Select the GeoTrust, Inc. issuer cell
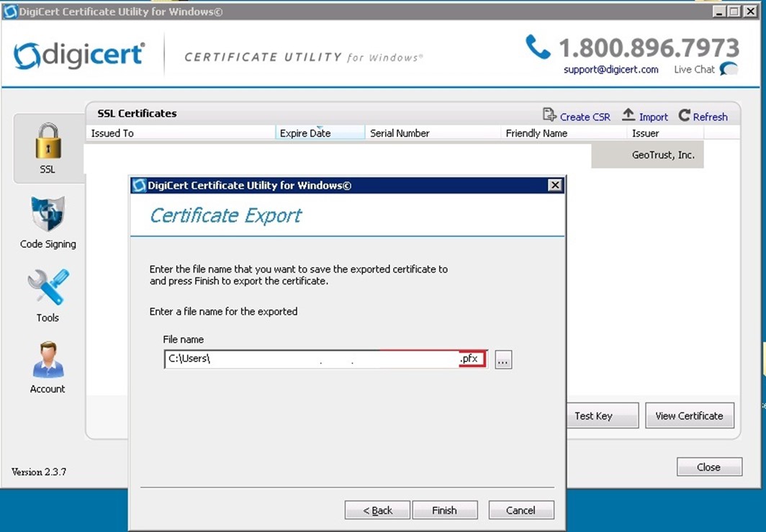 648,155
